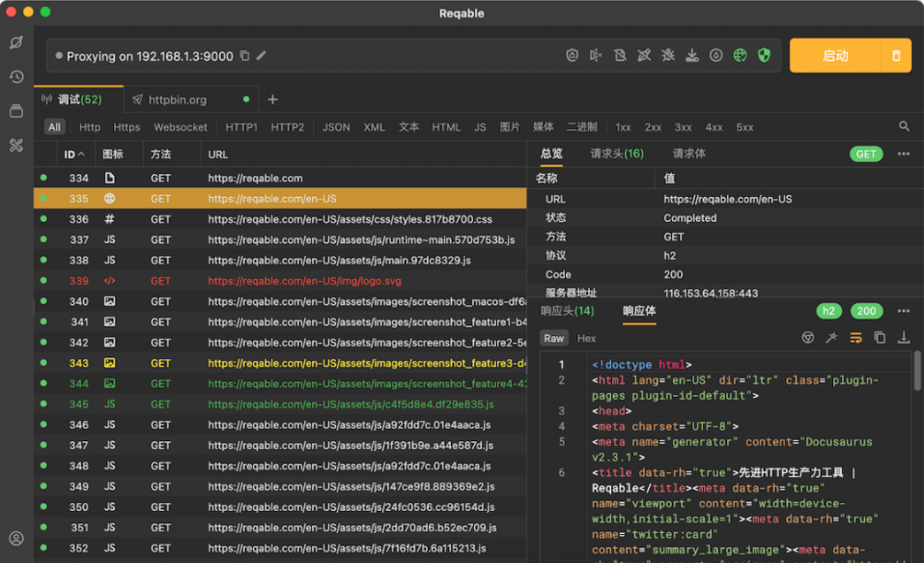Screen dimensions: 924x563
Task: Open the response panel three-dots menu
Action: tap(904, 311)
